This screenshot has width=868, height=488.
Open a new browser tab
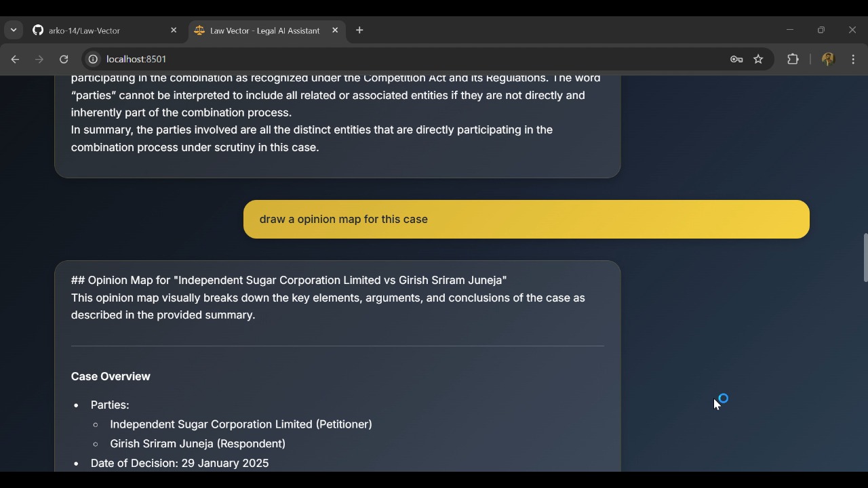[359, 30]
